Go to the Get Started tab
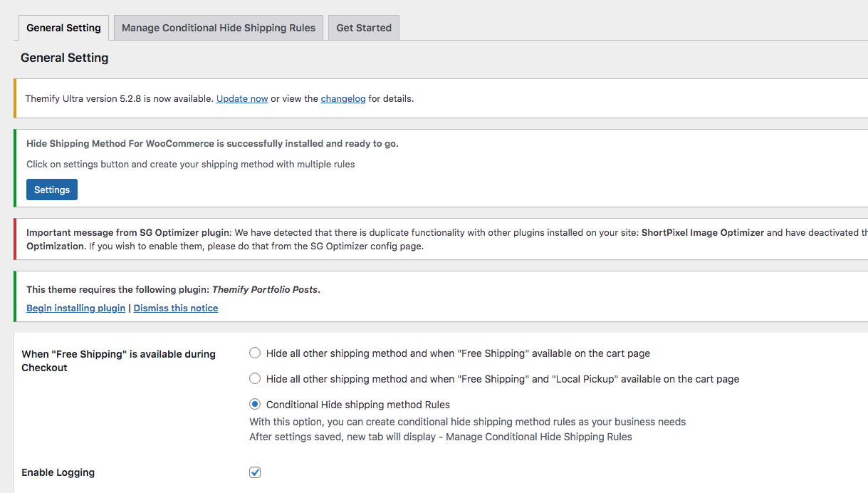This screenshot has width=868, height=493. (363, 28)
